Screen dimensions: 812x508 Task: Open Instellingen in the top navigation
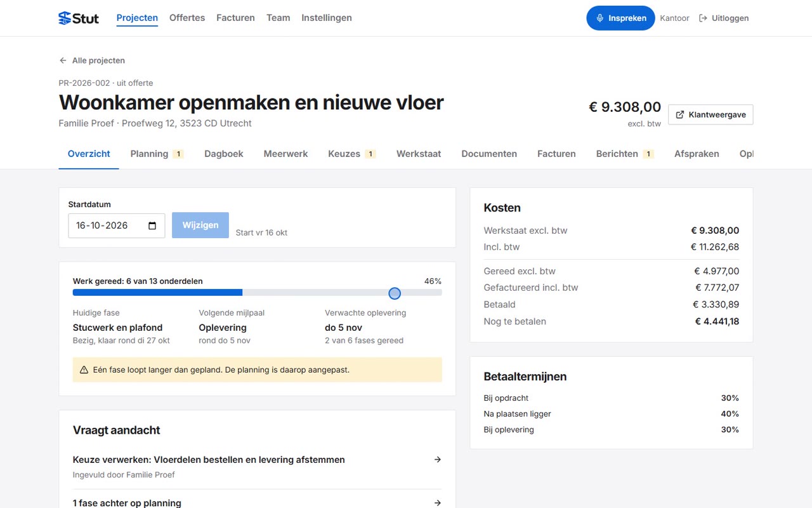point(327,18)
